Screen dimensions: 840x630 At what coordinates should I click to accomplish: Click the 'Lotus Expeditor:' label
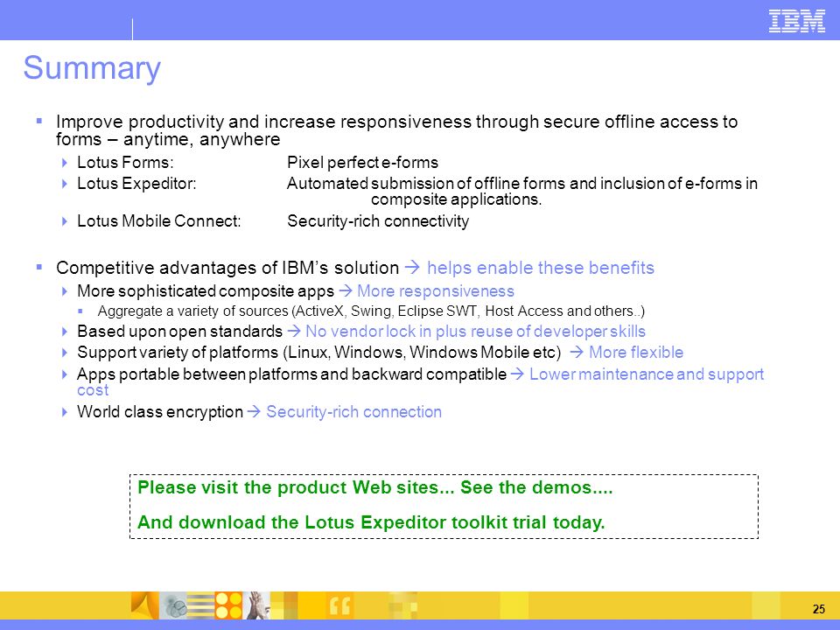click(136, 184)
